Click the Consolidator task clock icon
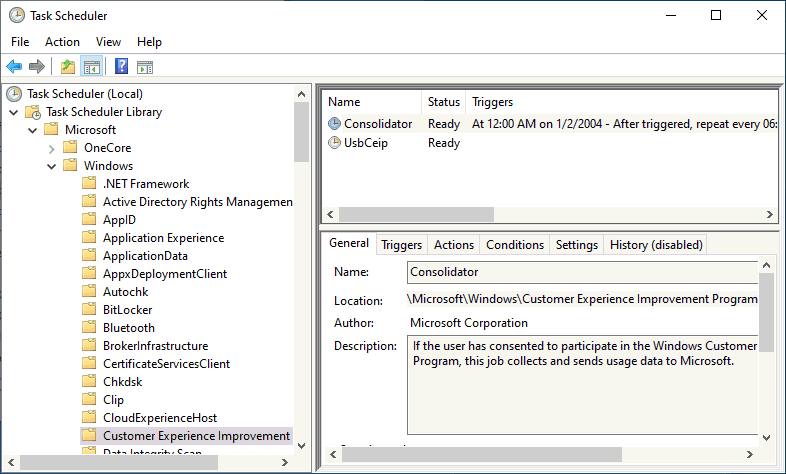The image size is (786, 474). [x=334, y=123]
